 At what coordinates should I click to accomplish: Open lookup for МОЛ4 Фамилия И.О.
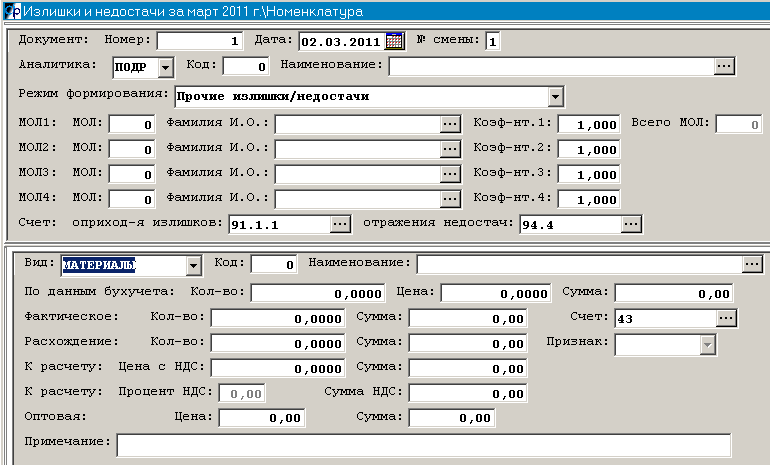click(x=449, y=199)
